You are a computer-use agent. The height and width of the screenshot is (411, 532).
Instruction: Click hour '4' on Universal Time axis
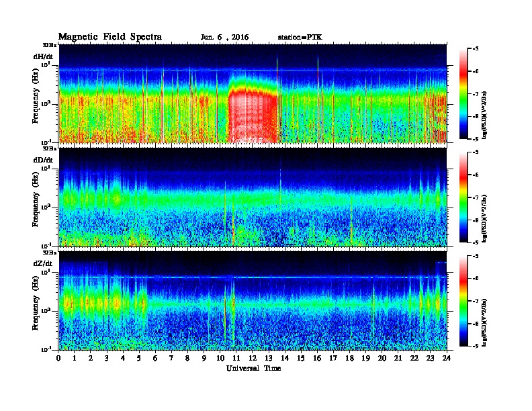[x=123, y=359]
